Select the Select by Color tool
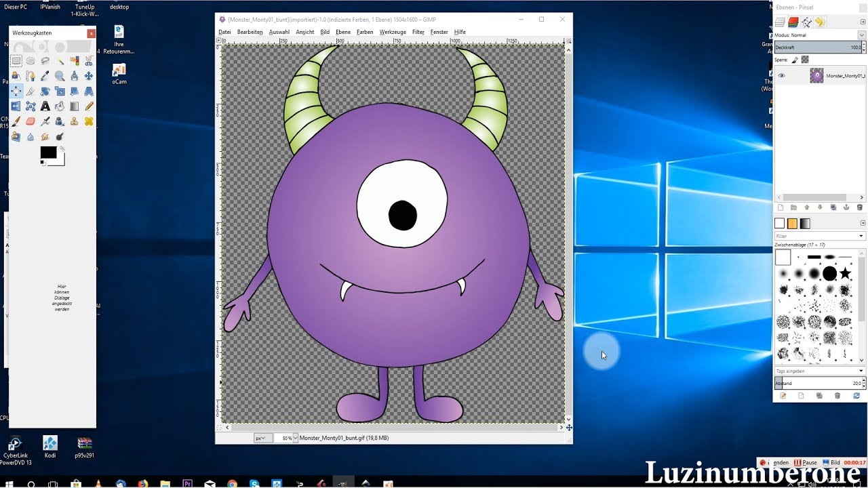 click(74, 61)
